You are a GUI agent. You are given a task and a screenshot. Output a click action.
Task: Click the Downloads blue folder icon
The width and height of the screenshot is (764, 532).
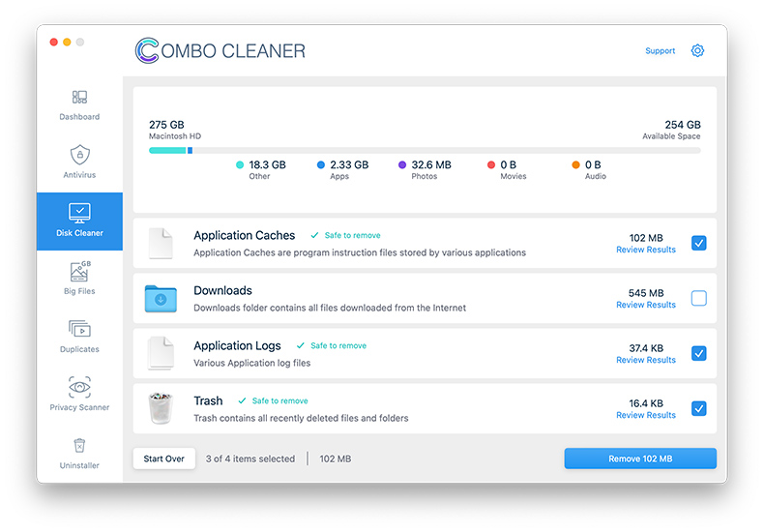point(161,298)
